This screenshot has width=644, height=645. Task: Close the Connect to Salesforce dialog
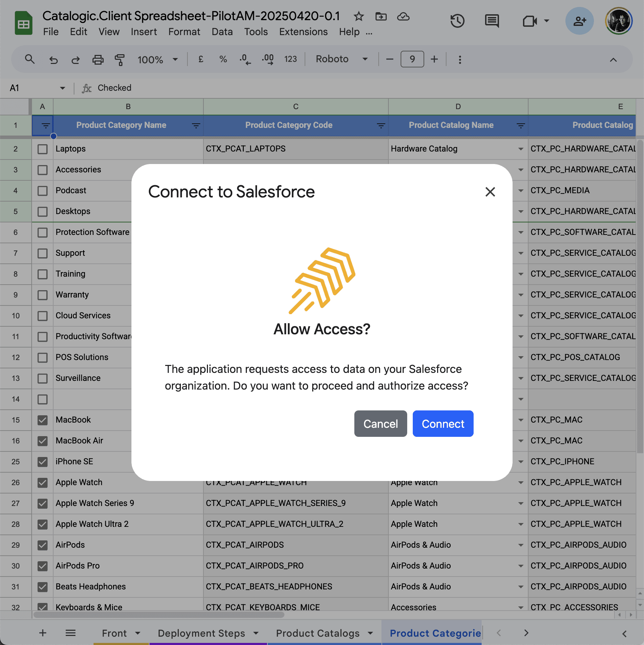pos(490,191)
